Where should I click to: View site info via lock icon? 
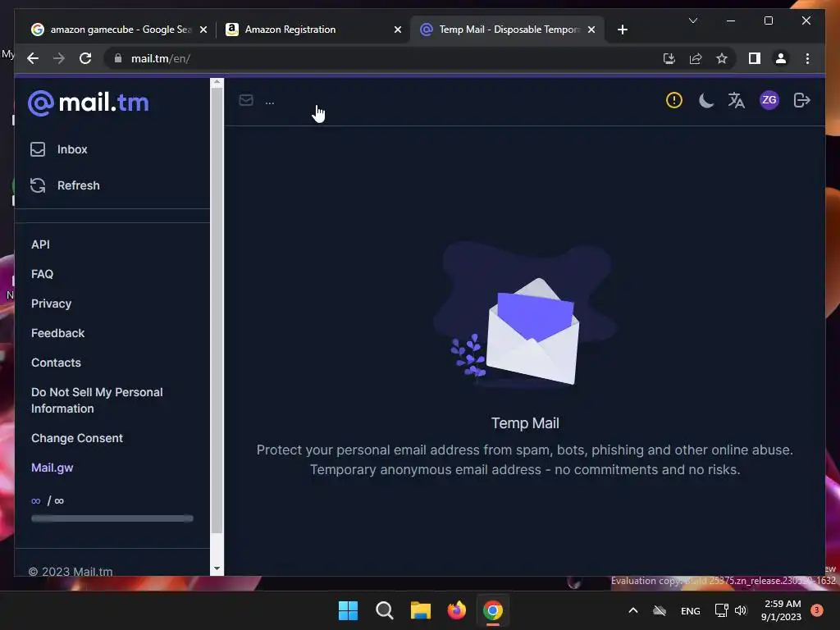click(118, 58)
